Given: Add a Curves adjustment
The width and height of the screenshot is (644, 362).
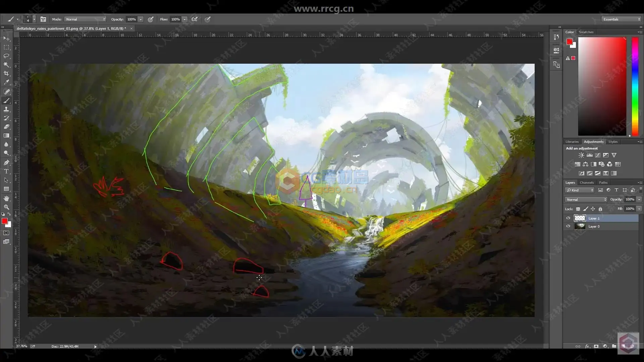Looking at the screenshot, I should point(598,155).
